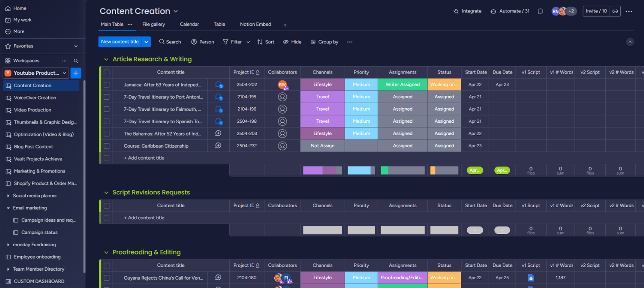Open the File gallery tab
This screenshot has height=288, width=644.
[153, 25]
